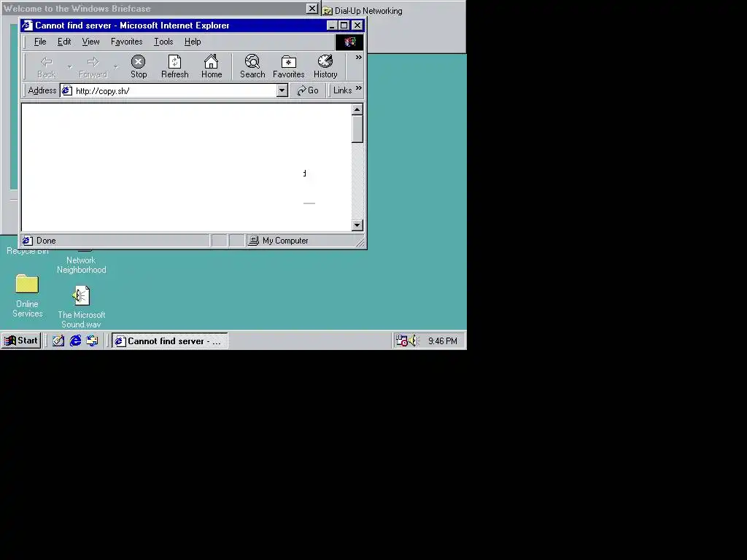Image resolution: width=747 pixels, height=560 pixels.
Task: Close the Windows Briefcase welcome window
Action: 311,9
